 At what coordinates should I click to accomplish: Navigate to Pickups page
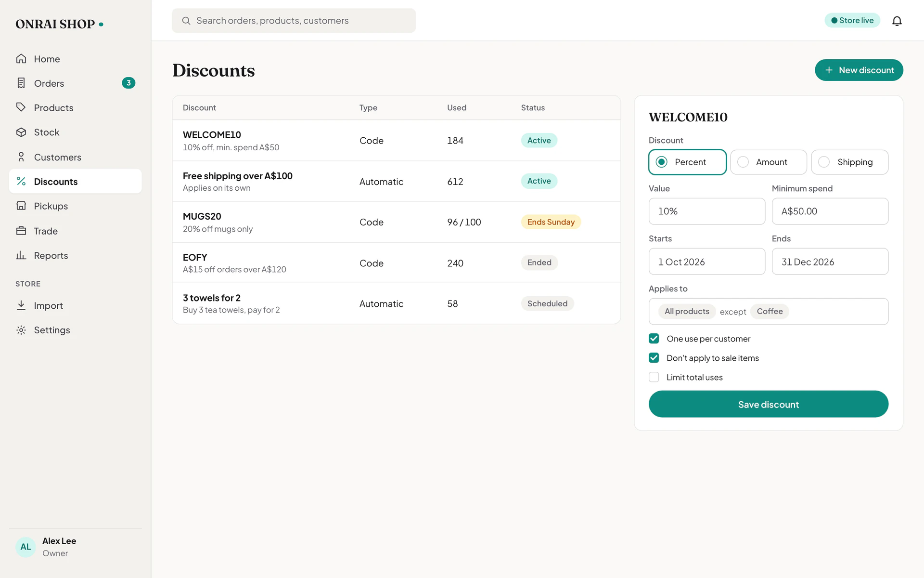pos(75,206)
